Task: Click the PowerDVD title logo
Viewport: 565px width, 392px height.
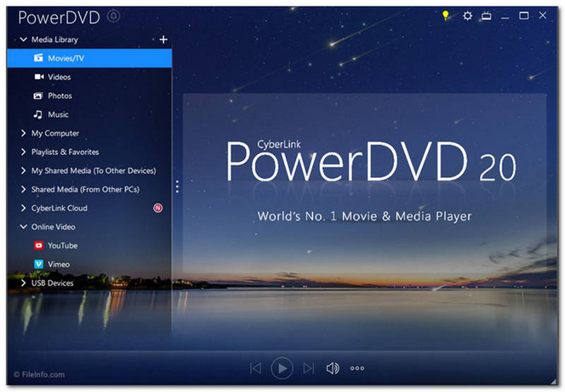Action: click(59, 17)
